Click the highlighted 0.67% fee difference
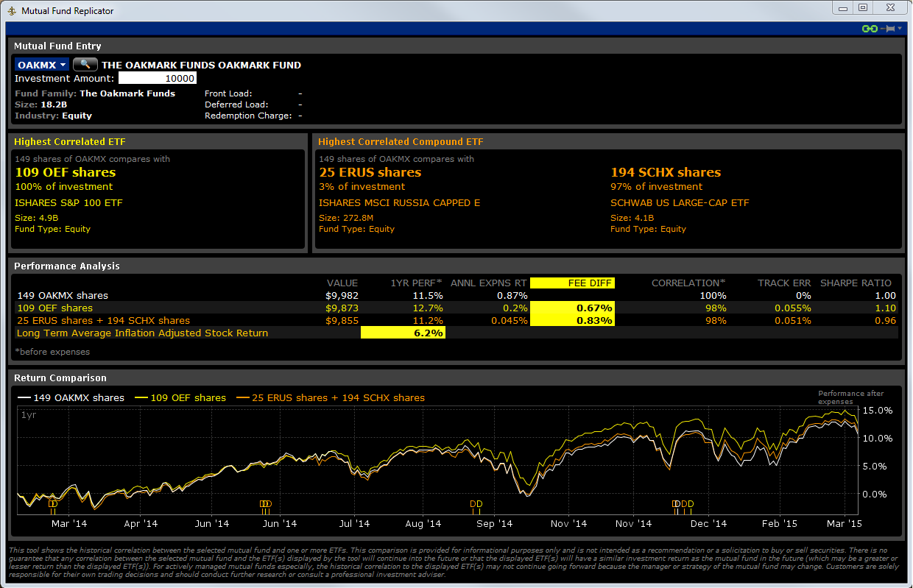Screen dimensions: 913x588 point(572,308)
